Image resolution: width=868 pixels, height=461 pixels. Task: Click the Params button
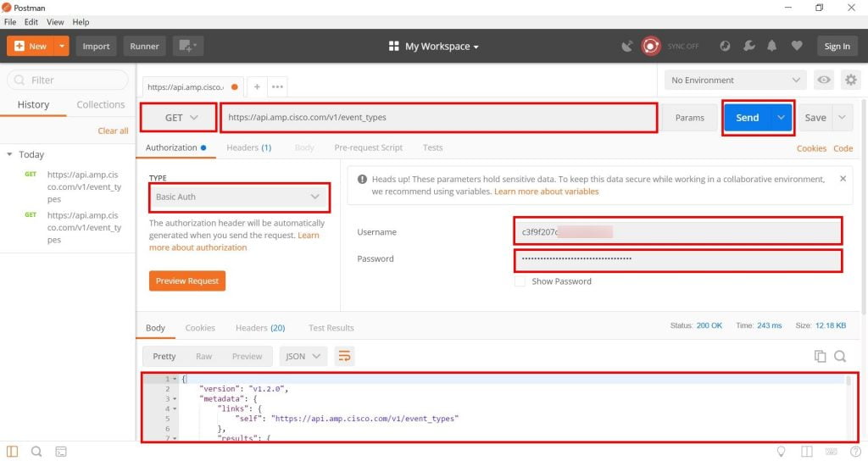tap(690, 117)
